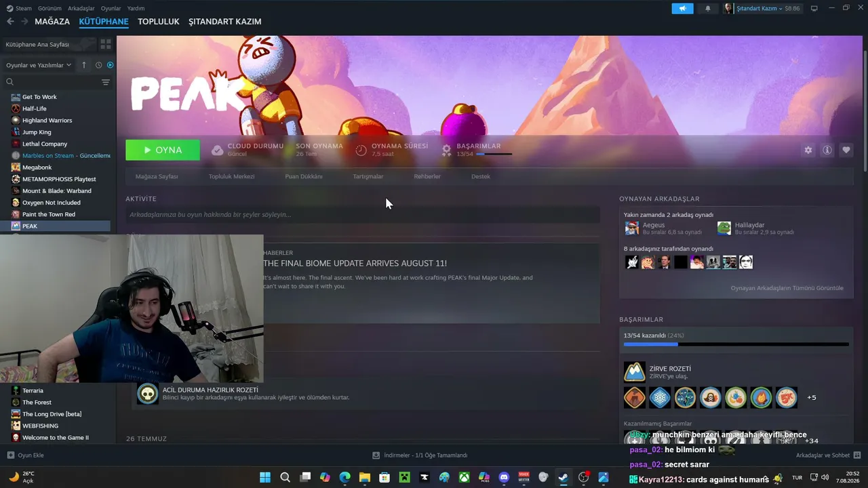The height and width of the screenshot is (488, 868).
Task: Open the Mağaza Sayfası link
Action: tap(157, 176)
